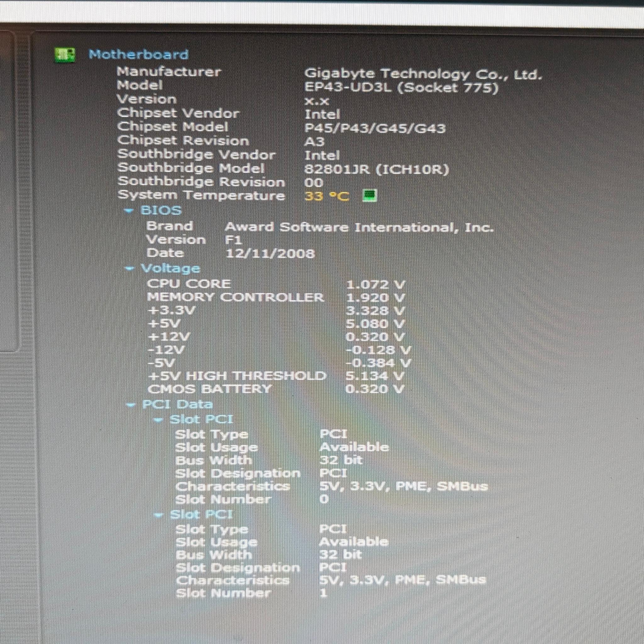Select the 5.134 V high threshold reading
This screenshot has width=644, height=644.
[x=375, y=376]
